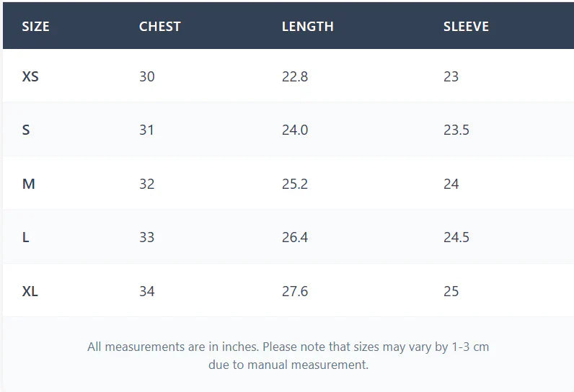
Task: Click the LENGTH column header
Action: (307, 27)
